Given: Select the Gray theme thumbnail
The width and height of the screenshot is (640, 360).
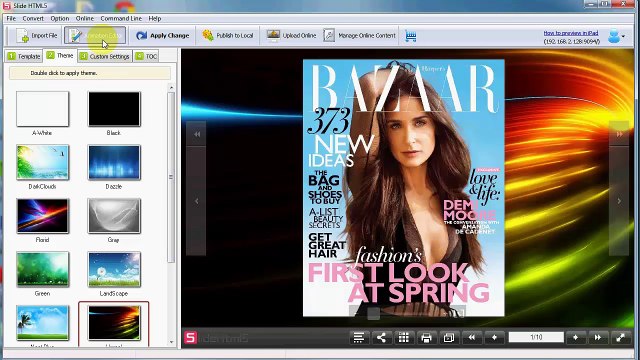Looking at the screenshot, I should pyautogui.click(x=114, y=216).
